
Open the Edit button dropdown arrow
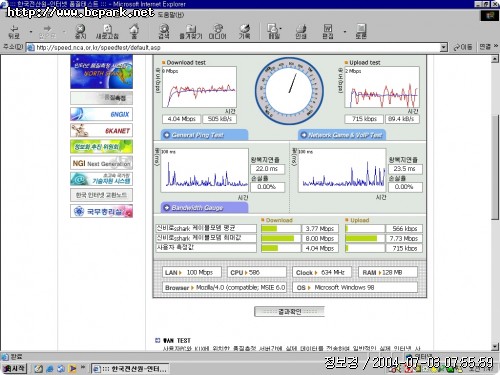tap(345, 32)
